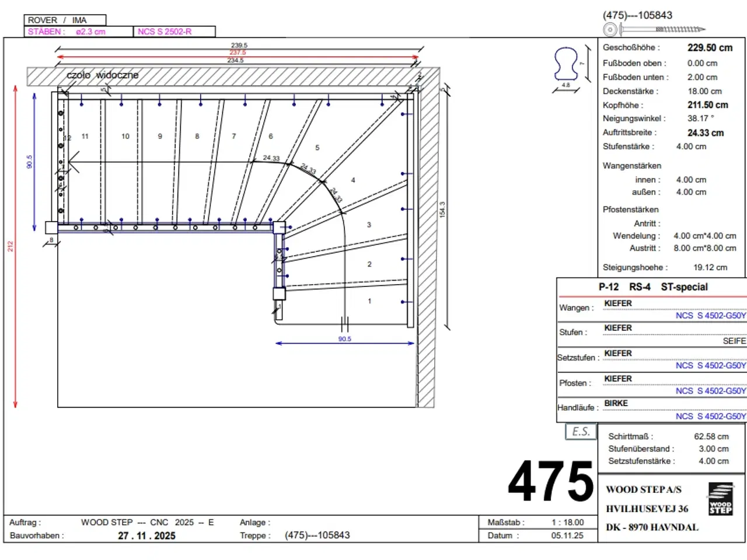747x560 pixels.
Task: Select the Maßstab value 1 : 18.00
Action: pos(567,522)
